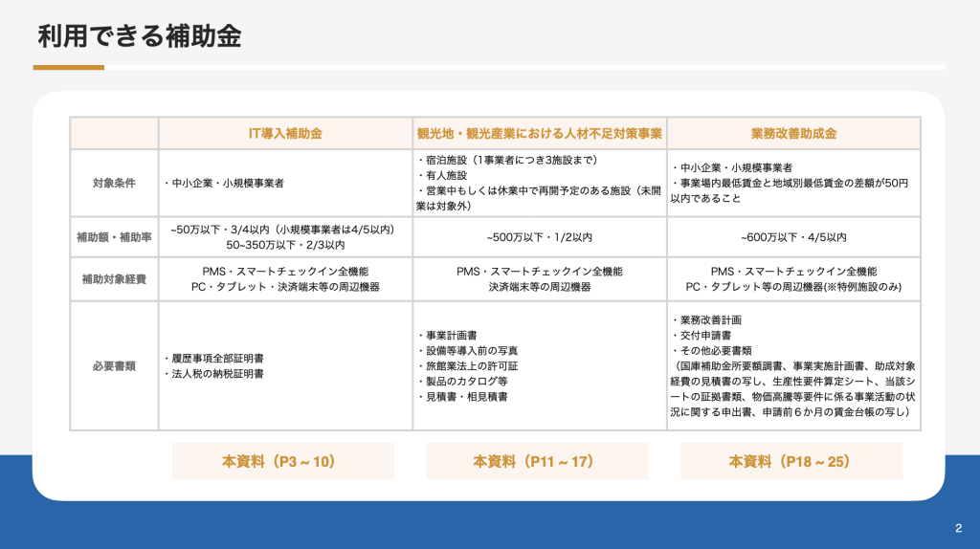
Task: Click the 業務改善計画 bullet
Action: tap(707, 320)
